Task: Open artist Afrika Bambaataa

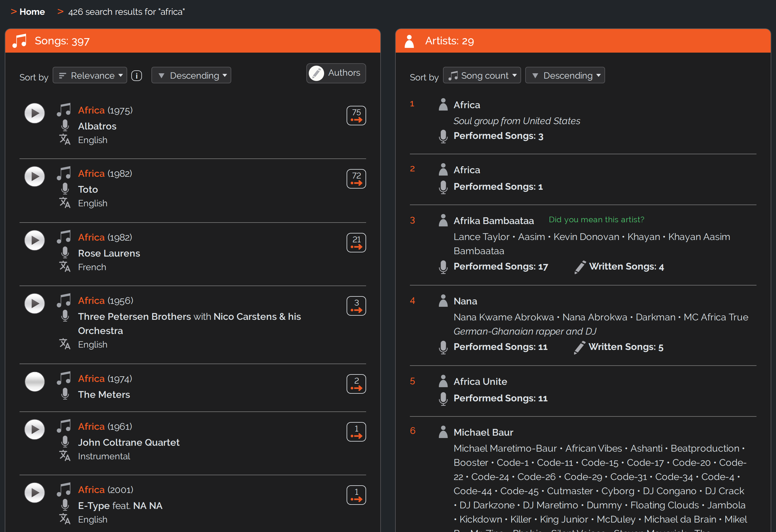Action: tap(494, 220)
